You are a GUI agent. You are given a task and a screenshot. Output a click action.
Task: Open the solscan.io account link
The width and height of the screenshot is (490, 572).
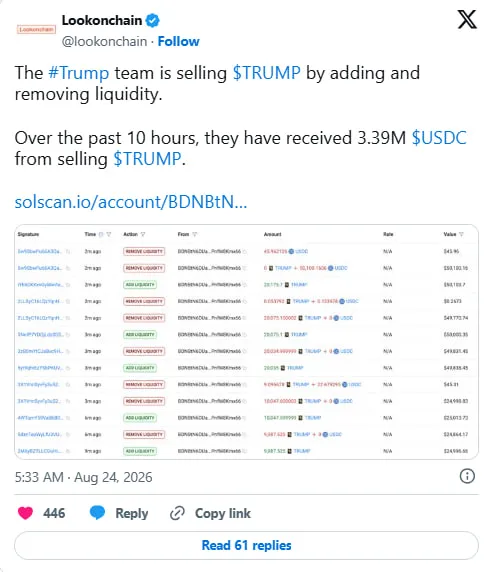point(131,202)
